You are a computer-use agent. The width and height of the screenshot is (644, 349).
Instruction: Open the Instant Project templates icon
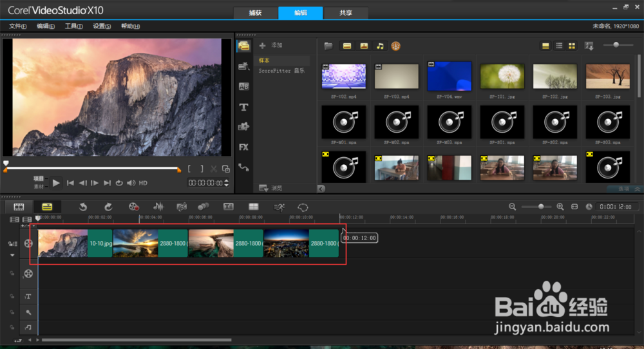coord(243,66)
